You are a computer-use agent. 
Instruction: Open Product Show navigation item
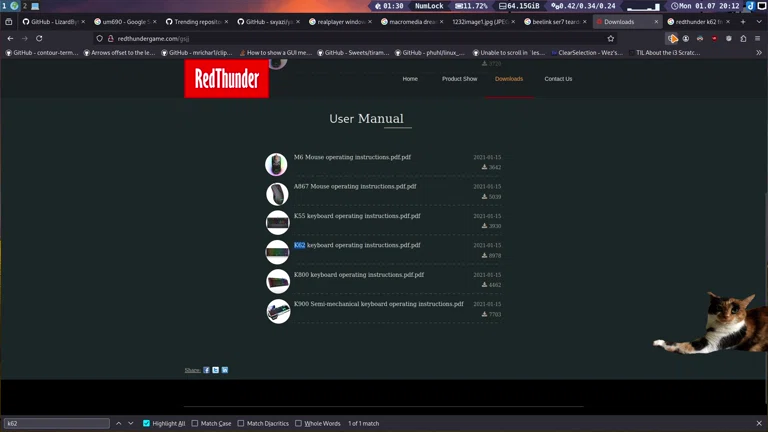[x=459, y=79]
